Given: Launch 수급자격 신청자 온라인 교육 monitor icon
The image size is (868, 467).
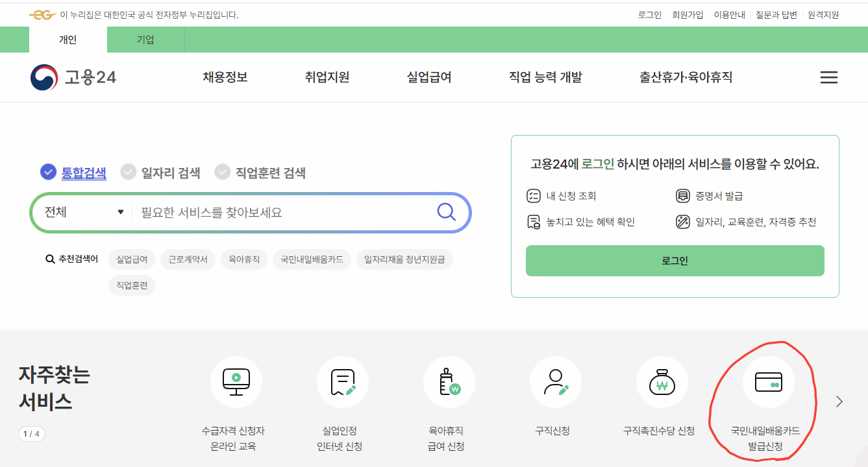Looking at the screenshot, I should click(236, 381).
